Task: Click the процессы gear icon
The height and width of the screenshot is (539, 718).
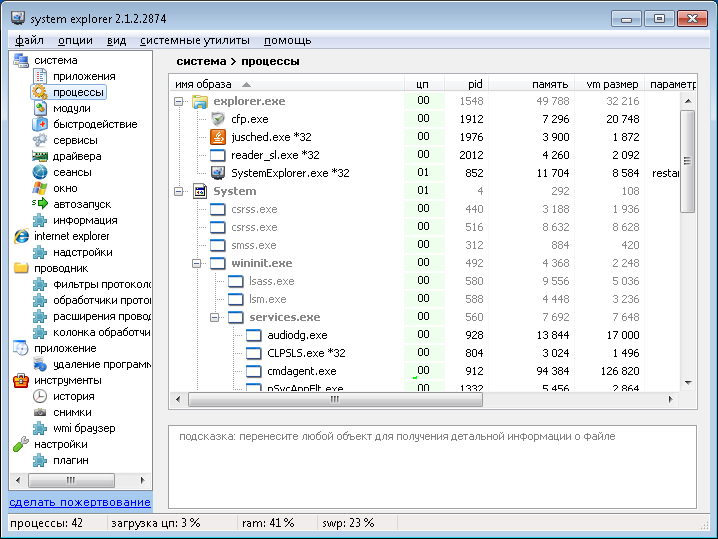Action: [x=40, y=92]
